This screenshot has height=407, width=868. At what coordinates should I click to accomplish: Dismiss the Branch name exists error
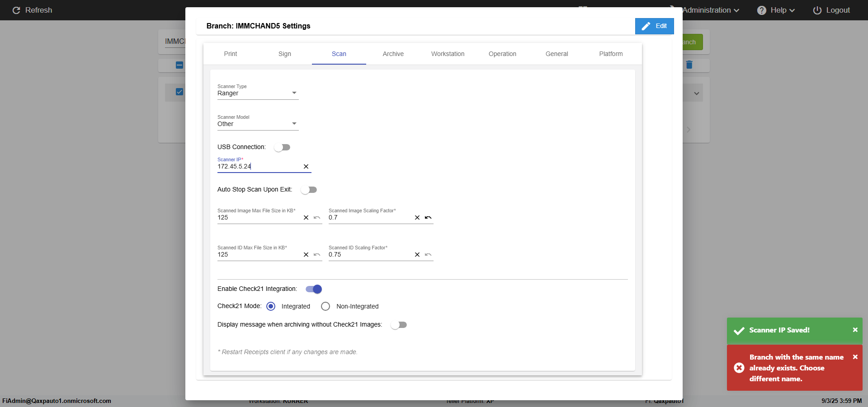coord(855,357)
